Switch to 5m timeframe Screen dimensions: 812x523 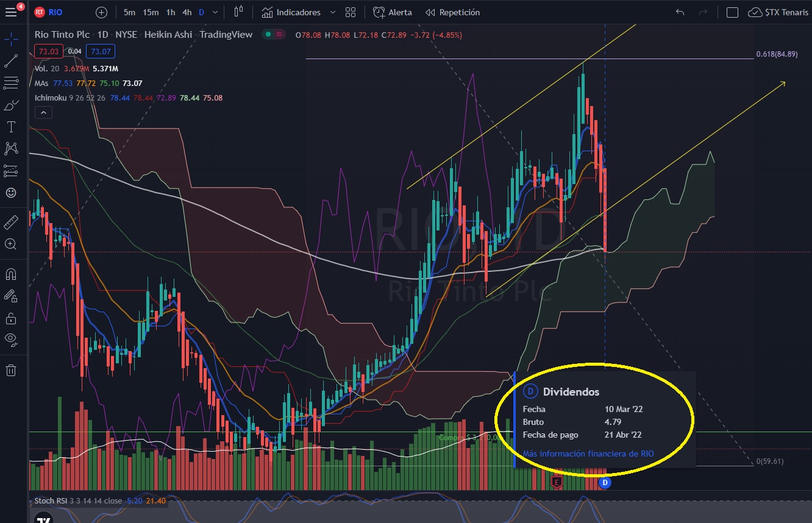[x=129, y=12]
